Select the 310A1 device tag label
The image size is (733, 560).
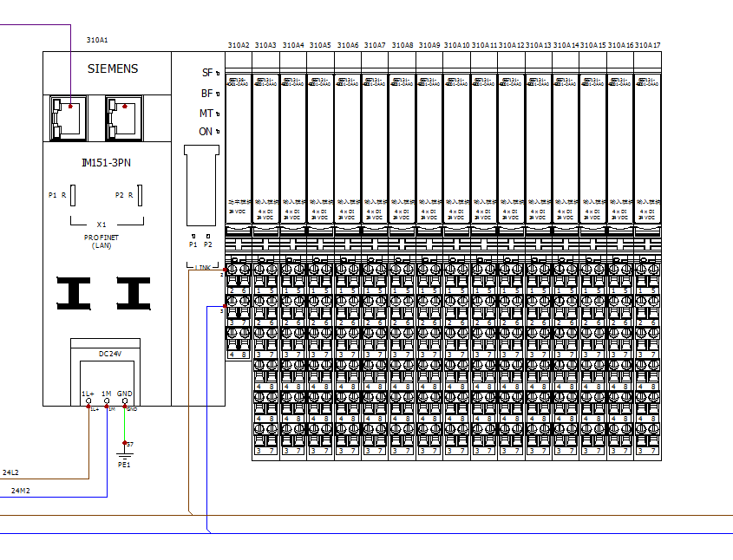(97, 40)
